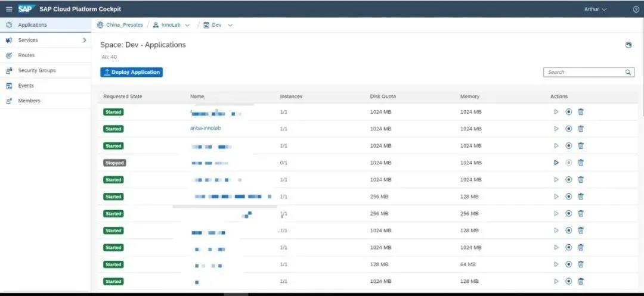This screenshot has height=296, width=644.
Task: Click the Security Groups sidebar icon
Action: pyautogui.click(x=9, y=70)
